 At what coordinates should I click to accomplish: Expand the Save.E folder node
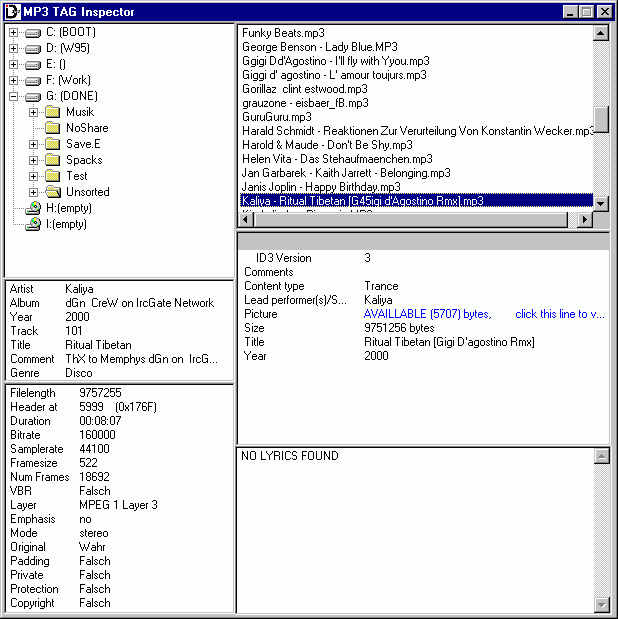click(x=33, y=144)
